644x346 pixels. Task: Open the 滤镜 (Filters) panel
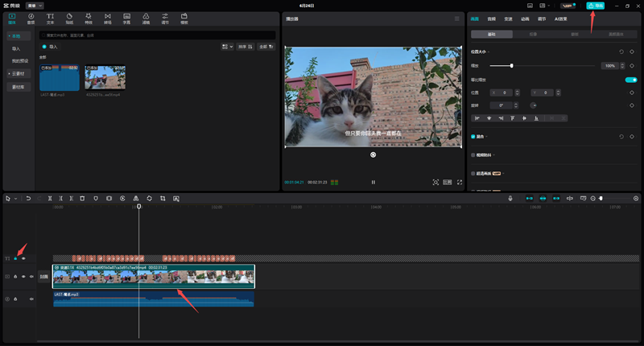tap(146, 17)
